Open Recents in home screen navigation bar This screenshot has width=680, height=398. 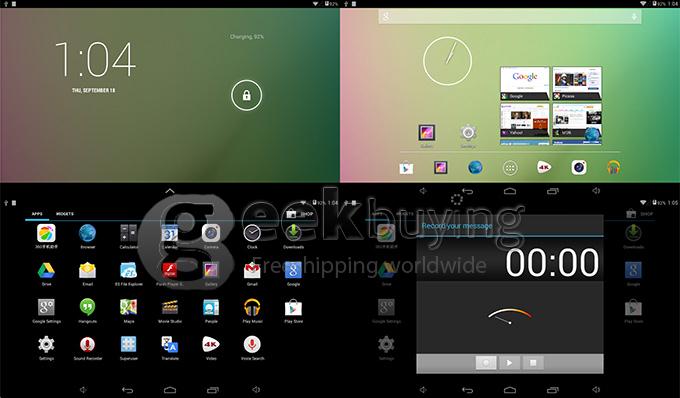552,191
